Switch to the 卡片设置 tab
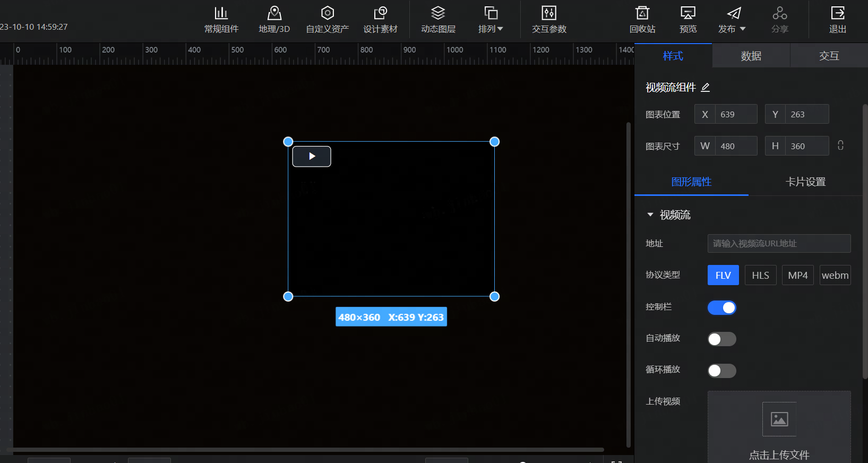The width and height of the screenshot is (868, 463). pos(805,182)
